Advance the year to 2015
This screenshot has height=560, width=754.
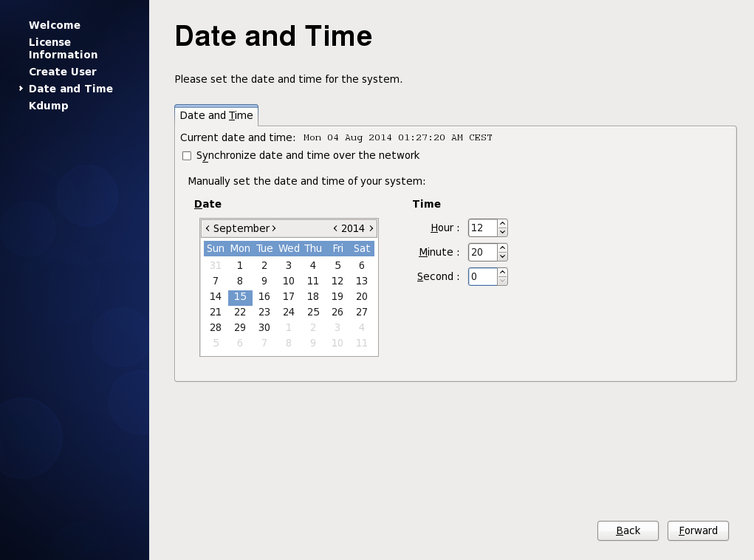[371, 228]
